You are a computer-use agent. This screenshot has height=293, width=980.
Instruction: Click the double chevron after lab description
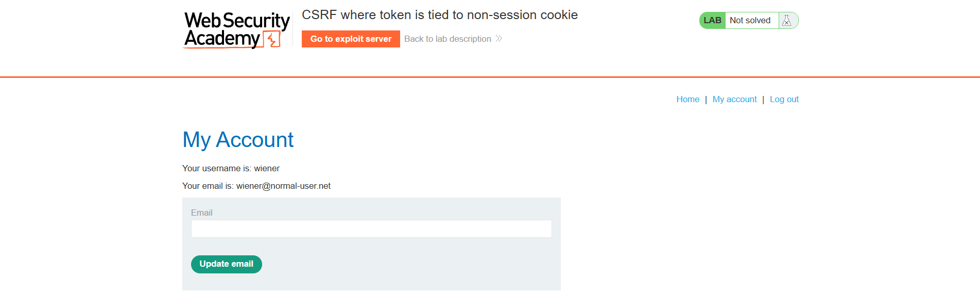point(499,39)
